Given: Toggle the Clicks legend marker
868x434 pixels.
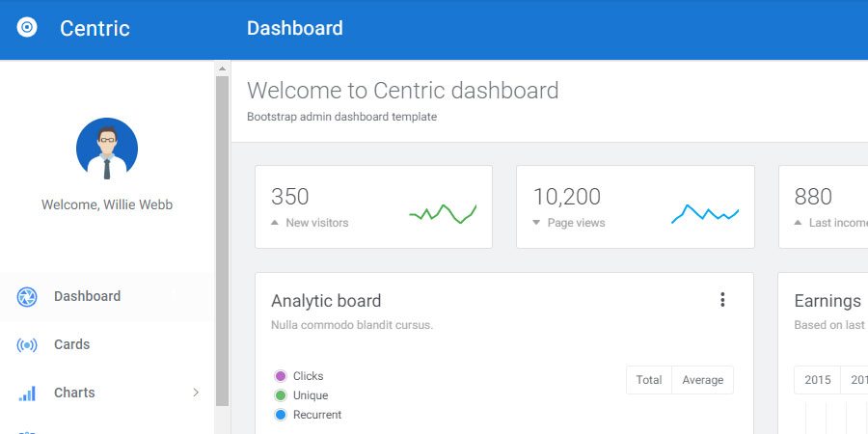Looking at the screenshot, I should (281, 376).
